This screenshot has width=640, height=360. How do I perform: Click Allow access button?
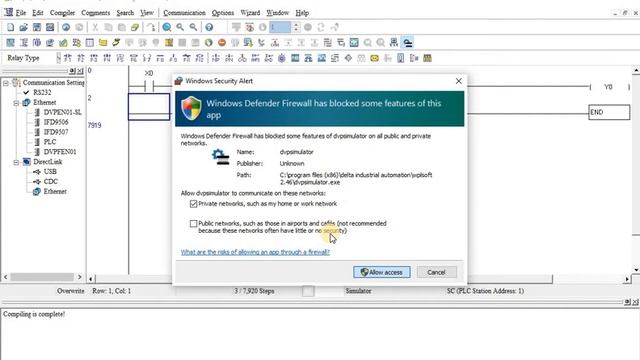pyautogui.click(x=382, y=272)
